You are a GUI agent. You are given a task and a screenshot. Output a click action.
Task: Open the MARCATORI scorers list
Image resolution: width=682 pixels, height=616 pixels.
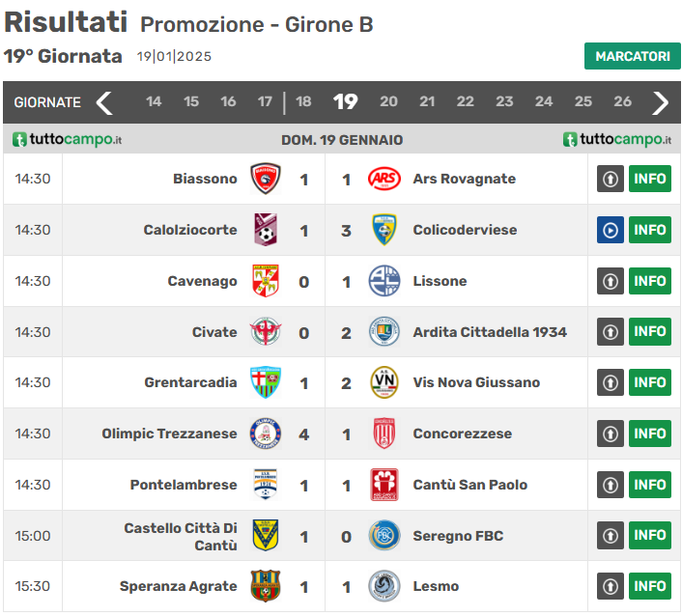(632, 56)
